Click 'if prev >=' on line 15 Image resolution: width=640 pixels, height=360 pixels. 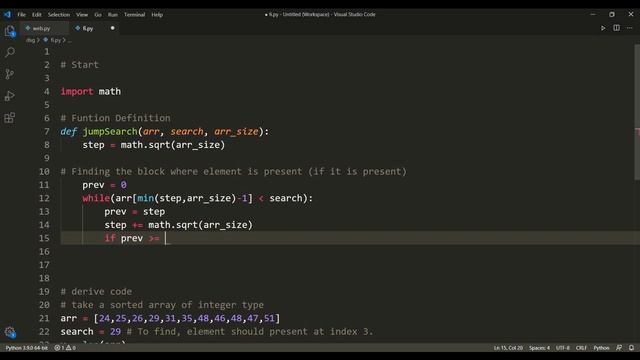[x=132, y=238]
